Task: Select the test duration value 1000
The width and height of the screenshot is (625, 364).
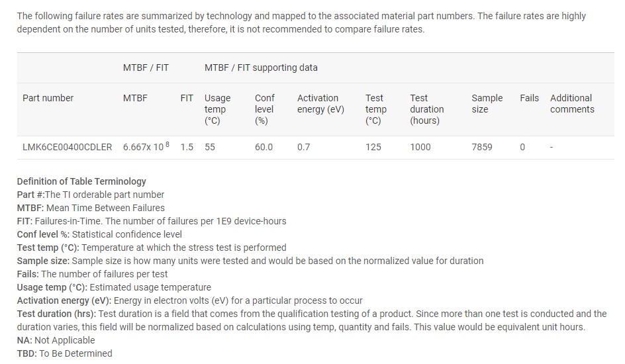Action: pos(420,147)
